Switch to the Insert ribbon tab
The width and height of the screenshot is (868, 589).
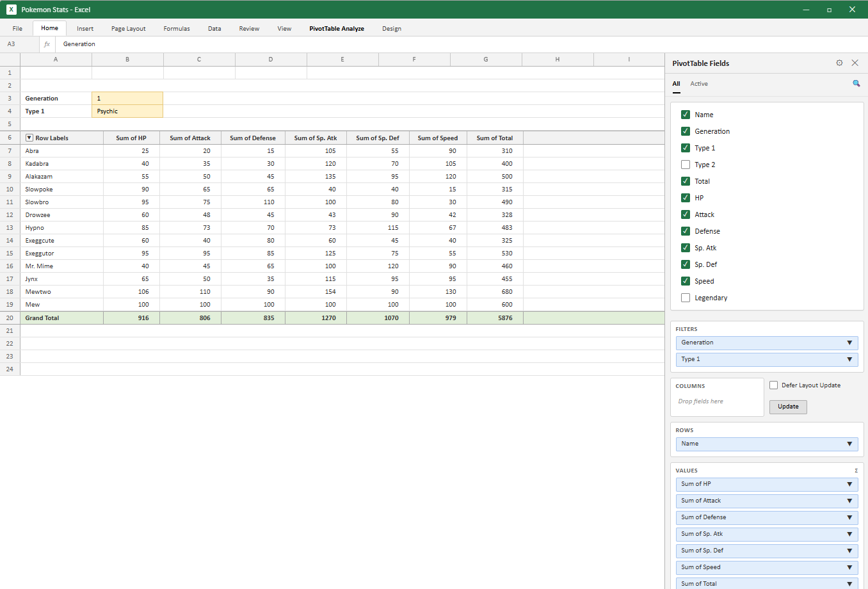coord(85,28)
